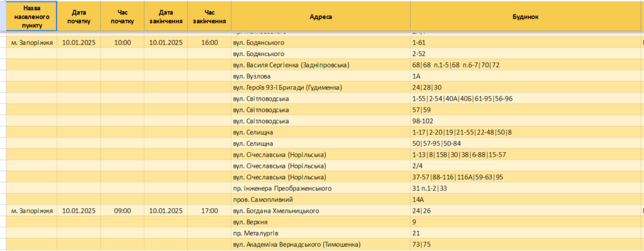The image size is (644, 251).
Task: Click 'вул. Січеславська (Норільська)' address beside house 2/4
Action: (321, 166)
